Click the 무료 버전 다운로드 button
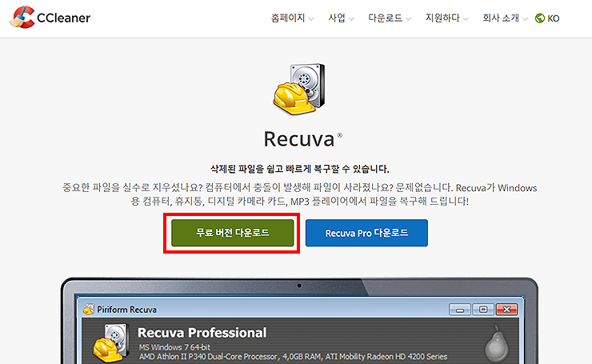Viewport: 592px width, 364px height. (233, 233)
